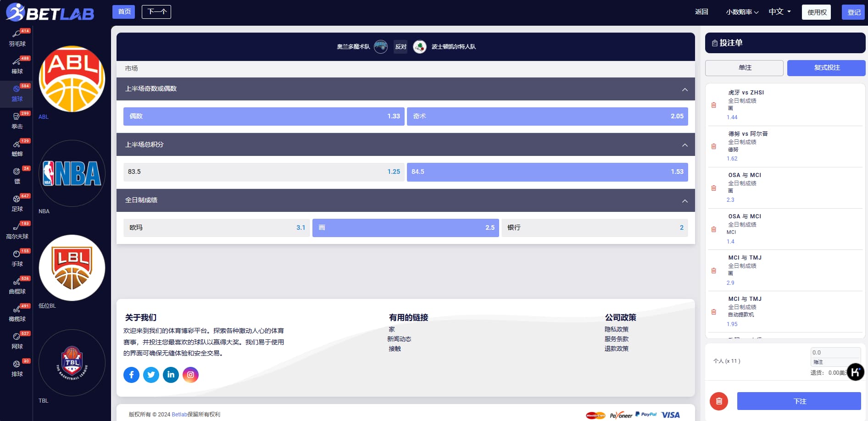The height and width of the screenshot is (421, 868).
Task: Open the 羽毛球 (badminton) sport section
Action: 17,39
